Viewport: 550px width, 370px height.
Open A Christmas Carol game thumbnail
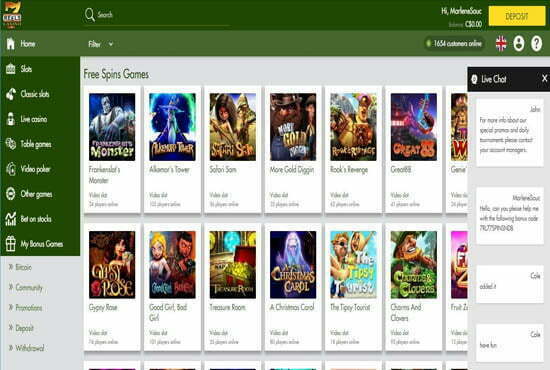[293, 265]
